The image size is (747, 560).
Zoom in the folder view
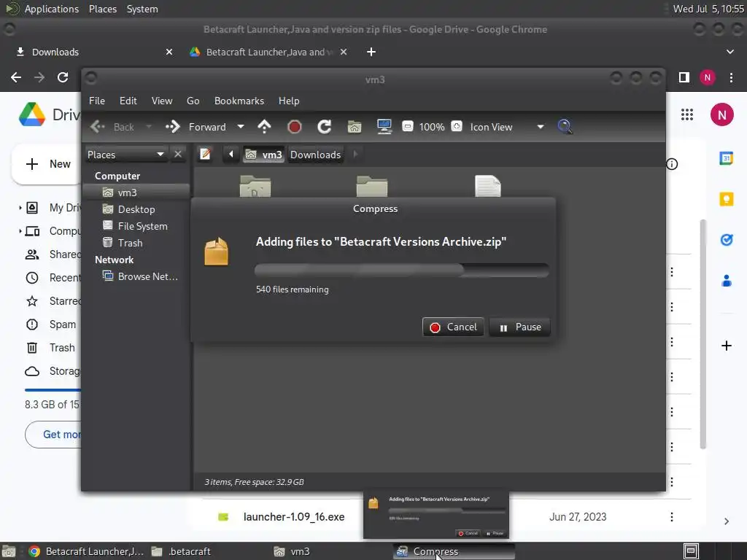click(x=457, y=127)
